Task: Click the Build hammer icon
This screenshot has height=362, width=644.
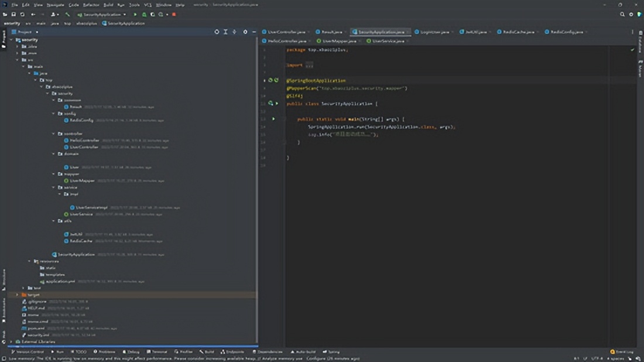Action: (x=67, y=14)
